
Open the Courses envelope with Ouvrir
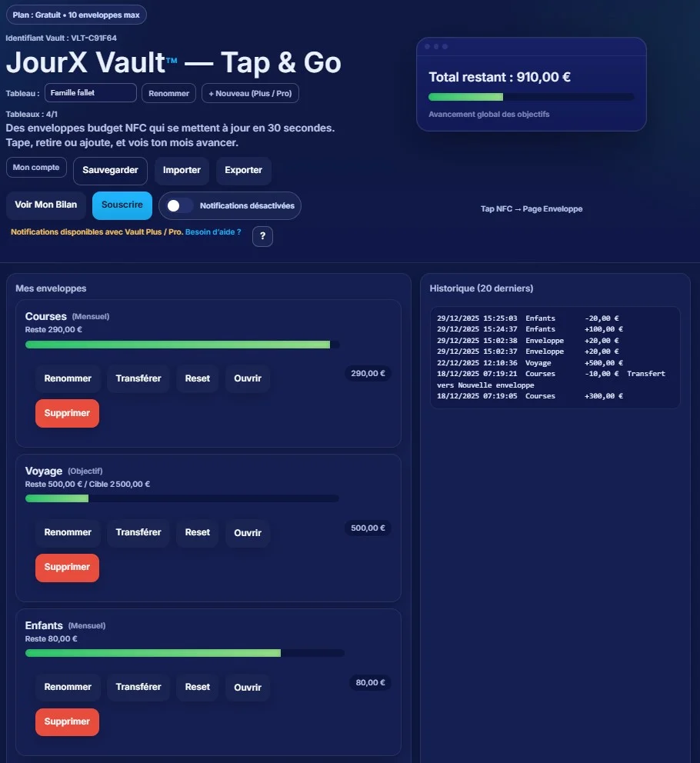click(x=248, y=378)
